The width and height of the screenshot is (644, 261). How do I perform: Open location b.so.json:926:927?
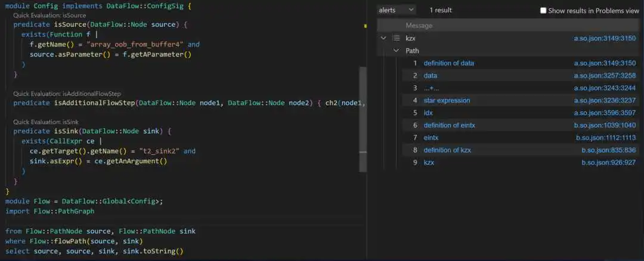(609, 163)
